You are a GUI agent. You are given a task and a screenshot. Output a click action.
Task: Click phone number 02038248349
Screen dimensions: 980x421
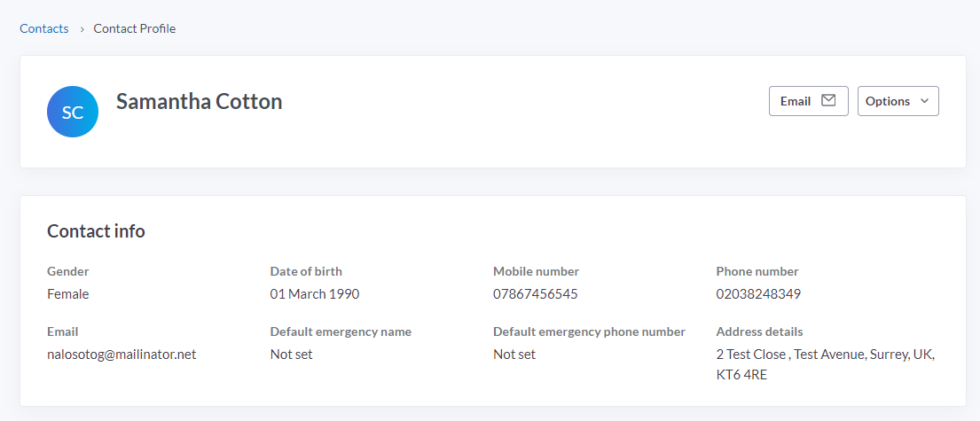[758, 294]
